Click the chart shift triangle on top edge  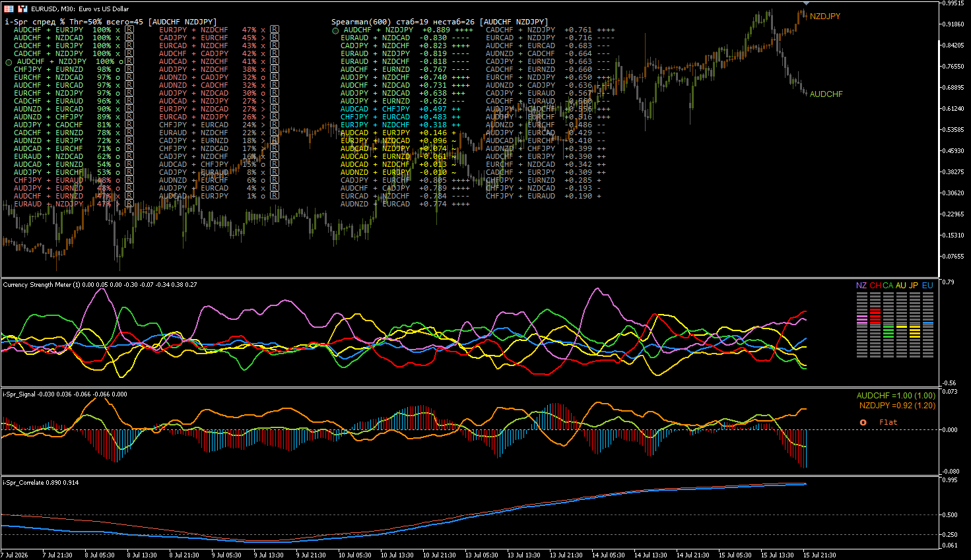[x=806, y=4]
